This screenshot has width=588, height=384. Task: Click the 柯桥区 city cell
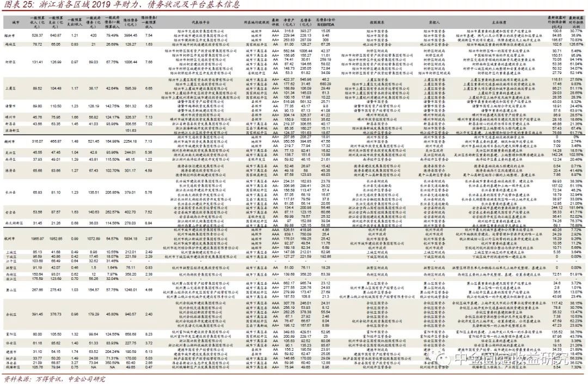click(10, 62)
